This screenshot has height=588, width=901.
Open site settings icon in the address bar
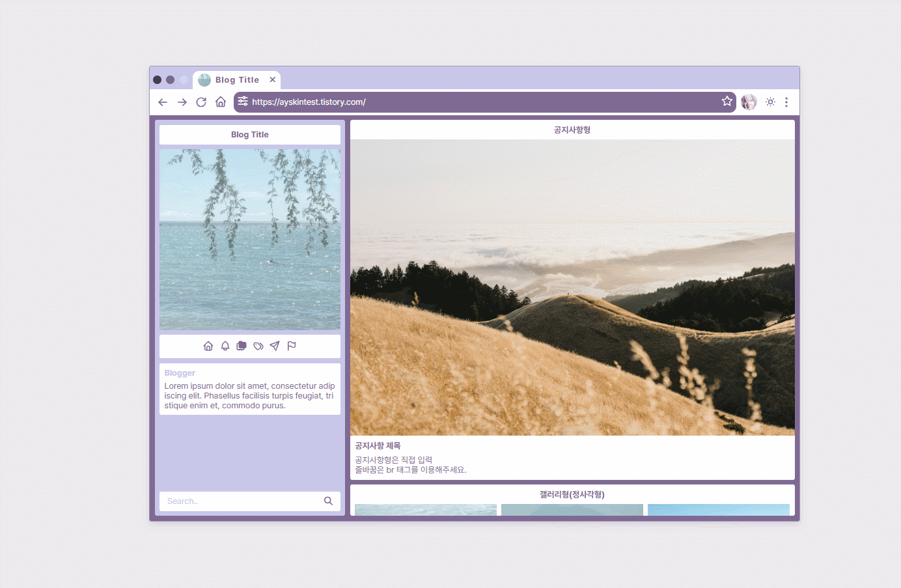coord(243,101)
